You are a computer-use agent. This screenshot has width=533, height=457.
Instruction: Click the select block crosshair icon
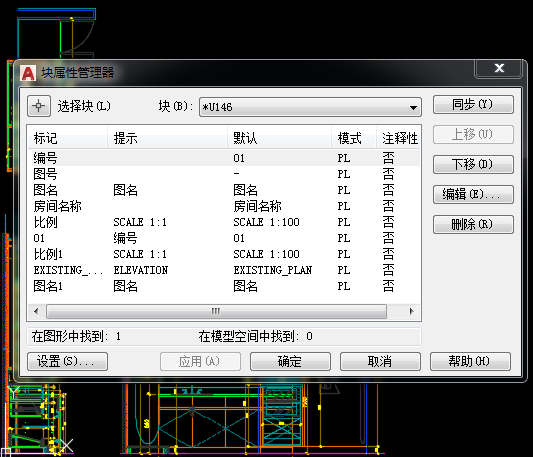click(39, 106)
